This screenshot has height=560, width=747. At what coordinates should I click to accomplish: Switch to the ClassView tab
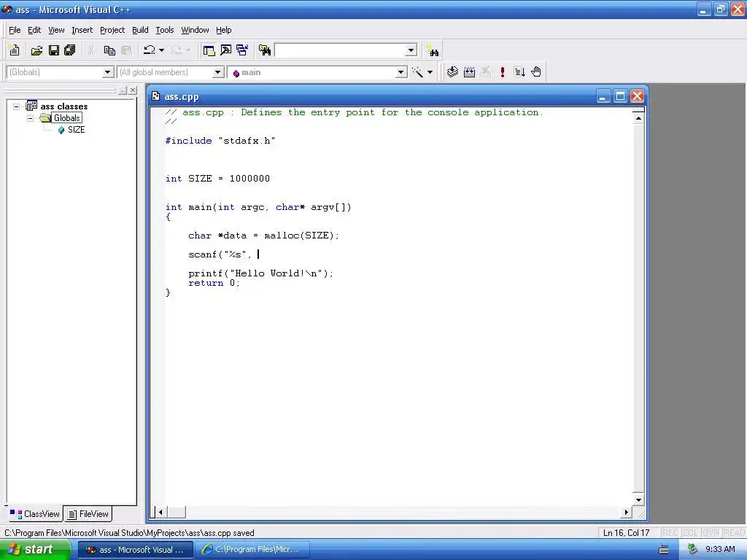pyautogui.click(x=35, y=514)
